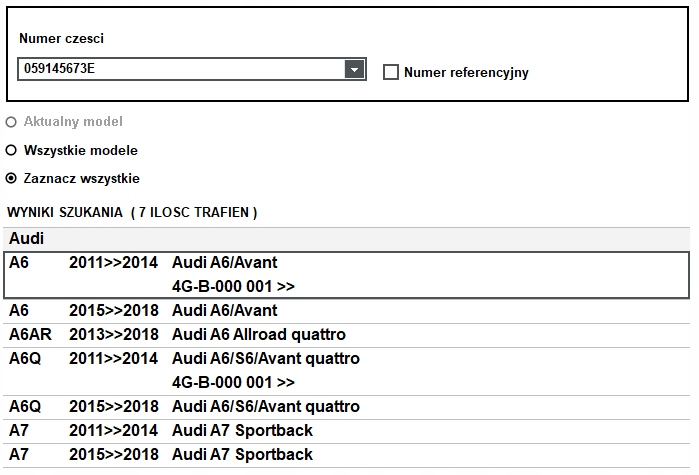
Task: Click the 4G-B-000 001 chassis line under A6
Action: pos(233,287)
